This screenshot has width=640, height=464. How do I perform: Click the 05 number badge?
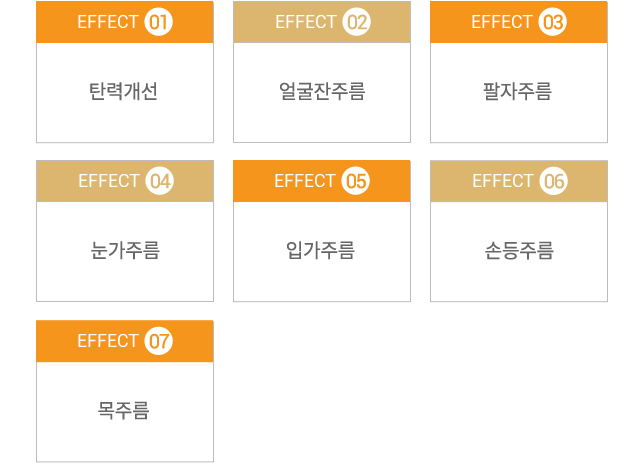coord(356,181)
